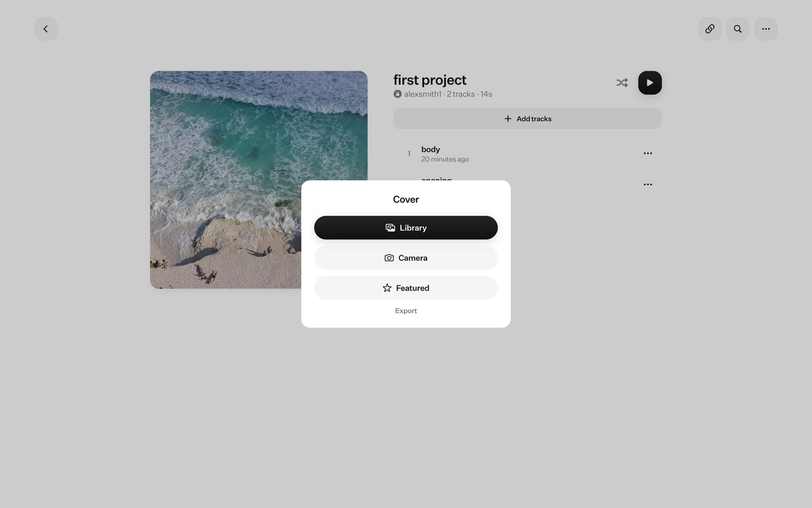Click the Add tracks button
The image size is (812, 508).
click(x=527, y=119)
